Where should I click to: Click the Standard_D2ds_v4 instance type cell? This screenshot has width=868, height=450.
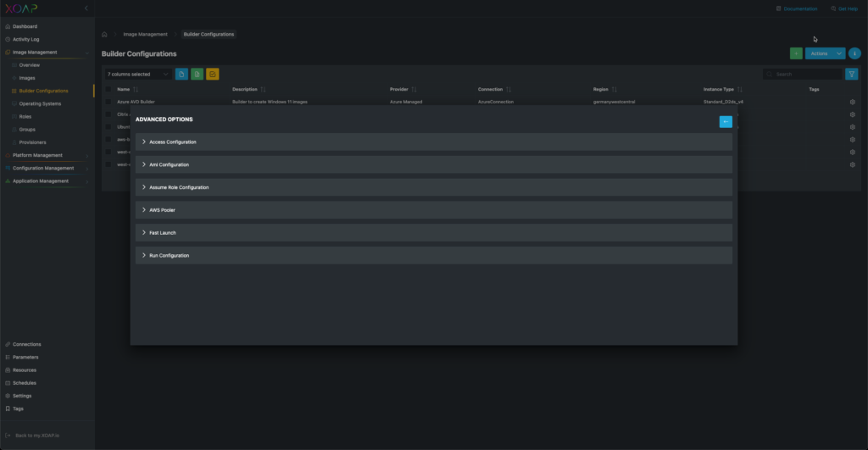723,102
